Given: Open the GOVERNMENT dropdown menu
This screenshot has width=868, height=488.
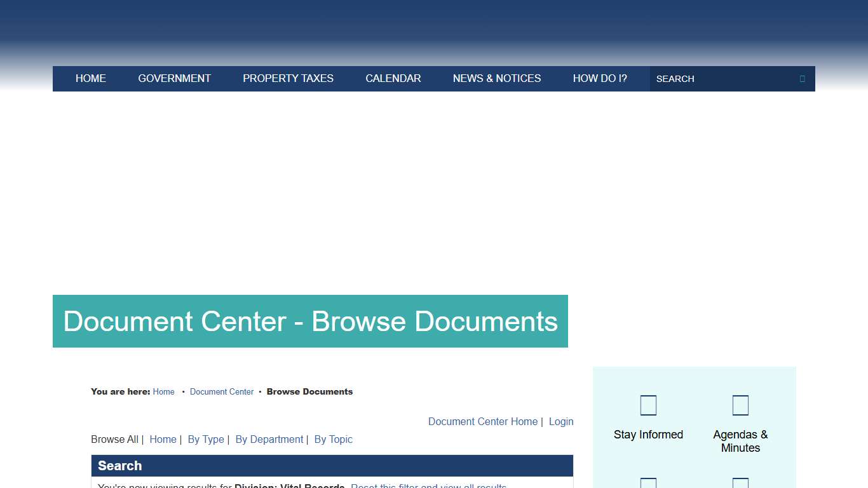Looking at the screenshot, I should [x=174, y=78].
